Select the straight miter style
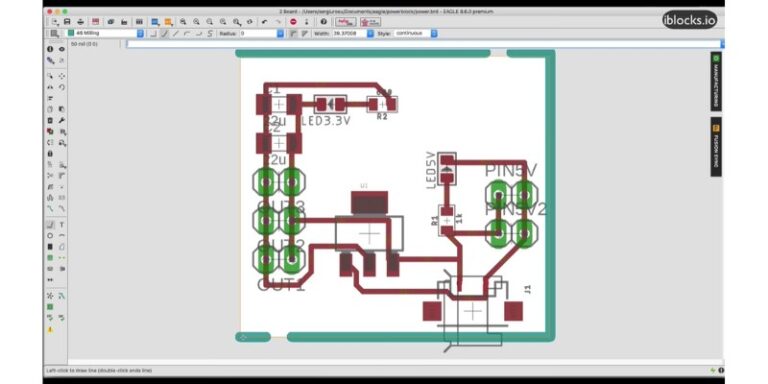This screenshot has height=384, width=768. pyautogui.click(x=304, y=33)
